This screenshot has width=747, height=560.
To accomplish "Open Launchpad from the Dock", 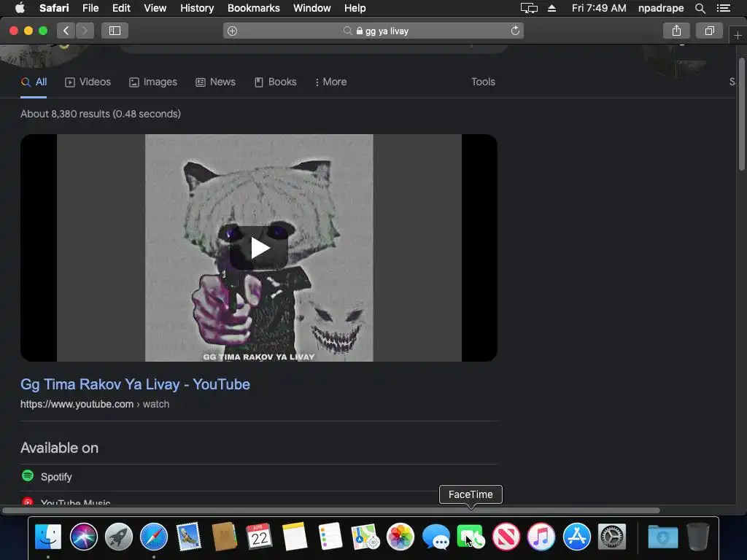I will pos(119,537).
